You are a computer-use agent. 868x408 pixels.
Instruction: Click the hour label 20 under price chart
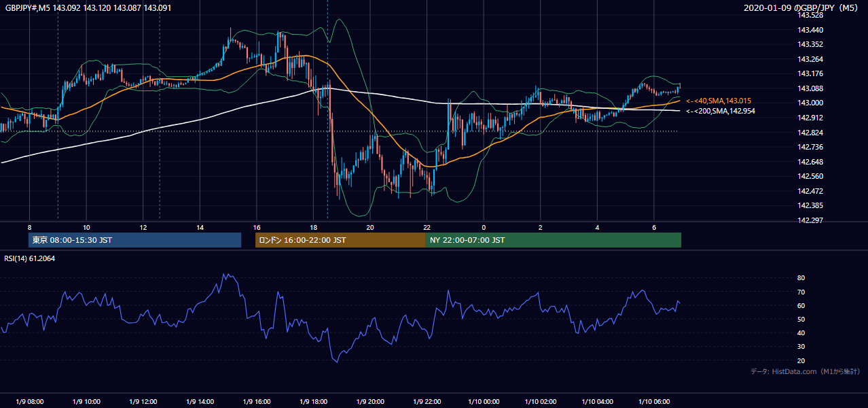(370, 227)
